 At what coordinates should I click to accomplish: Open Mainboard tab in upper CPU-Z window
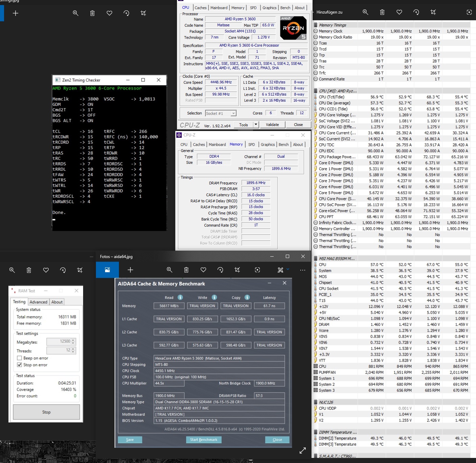tap(219, 8)
